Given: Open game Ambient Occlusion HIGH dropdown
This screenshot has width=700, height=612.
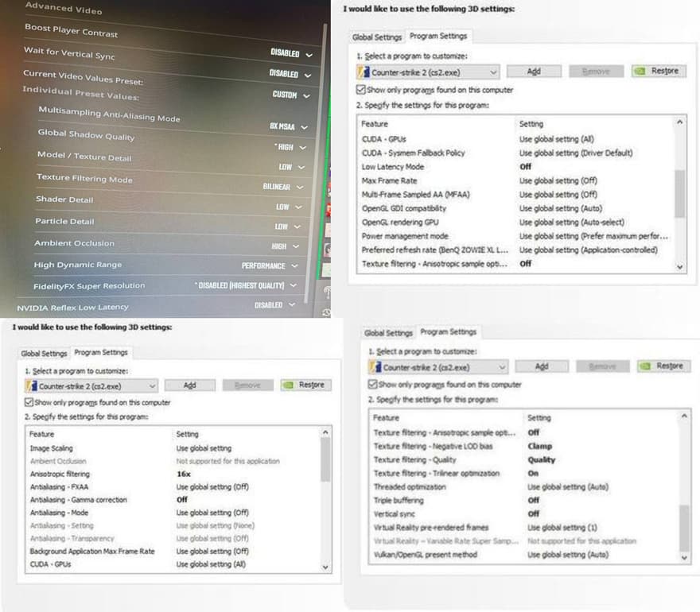Looking at the screenshot, I should [x=285, y=246].
